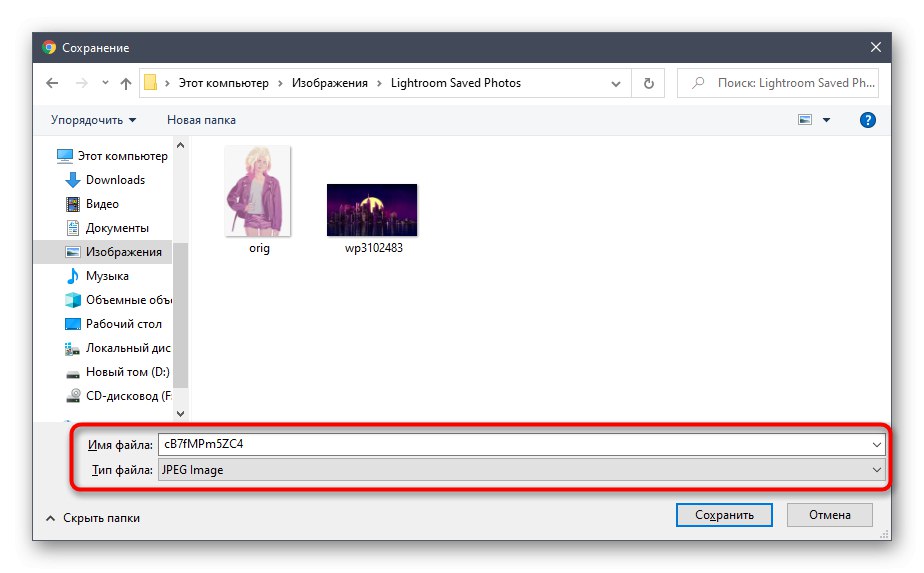
Task: Select Lightroom Saved Photos path segment
Action: 456,83
